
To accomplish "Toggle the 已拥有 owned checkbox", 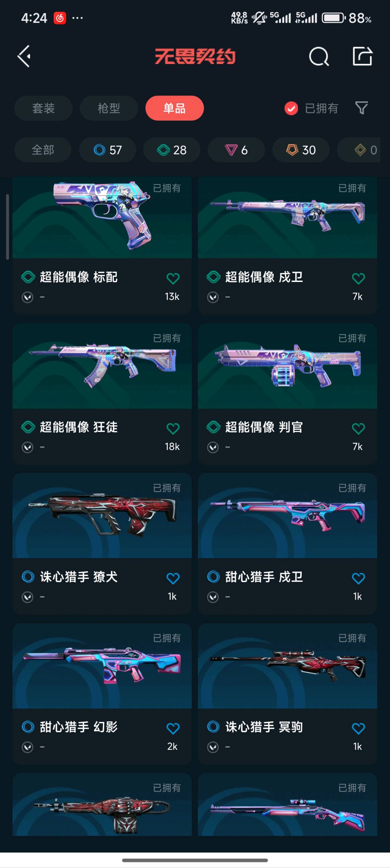I will [291, 108].
